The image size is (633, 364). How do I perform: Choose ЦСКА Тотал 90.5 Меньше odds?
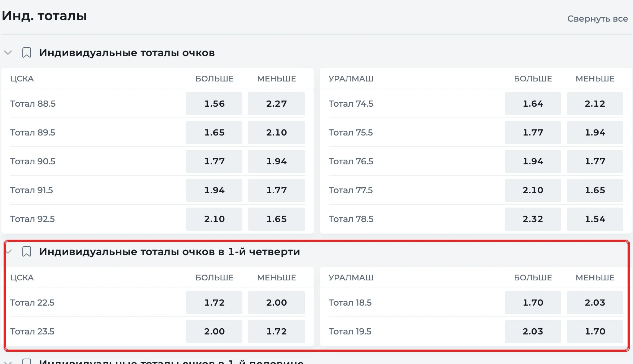pyautogui.click(x=277, y=161)
